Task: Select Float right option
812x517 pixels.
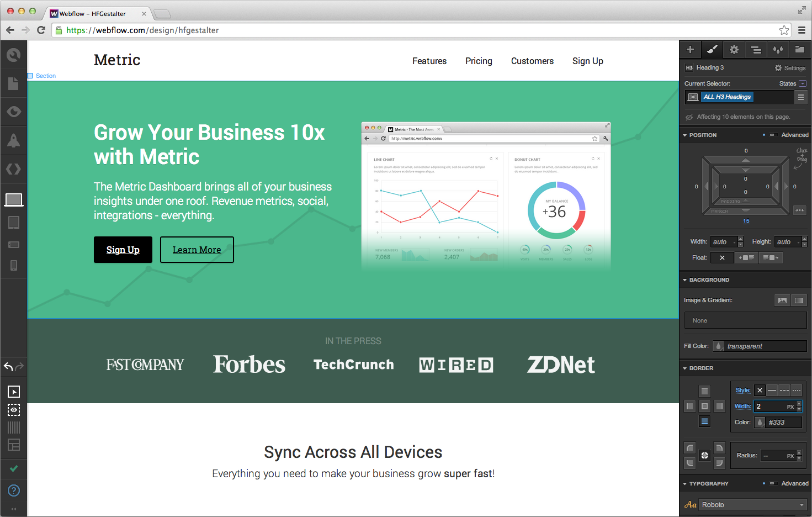Action: click(x=770, y=257)
